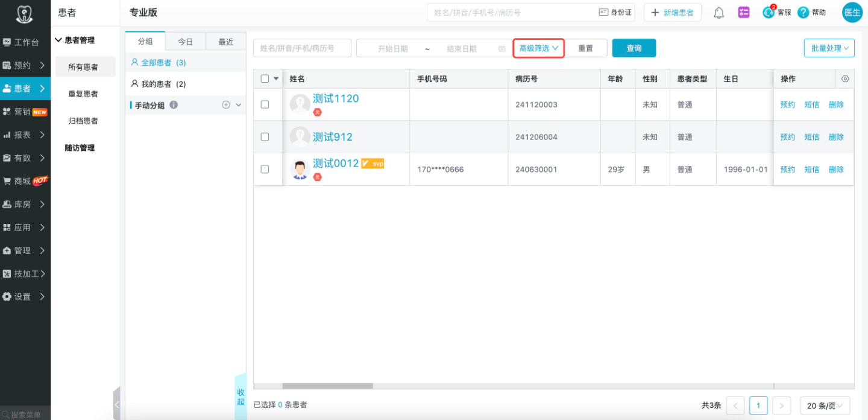Select 所有患者 in patient submenu

(x=85, y=67)
